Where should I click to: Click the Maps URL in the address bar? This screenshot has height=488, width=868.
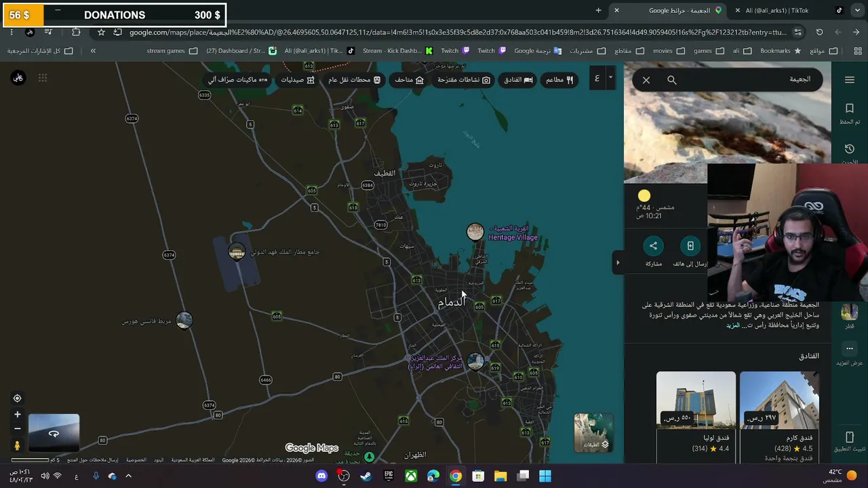458,32
